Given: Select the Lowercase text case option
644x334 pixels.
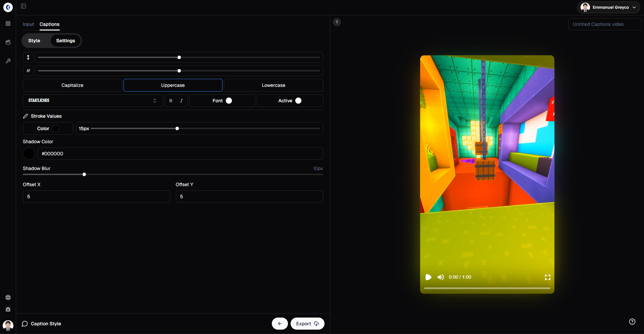Looking at the screenshot, I should pyautogui.click(x=274, y=85).
